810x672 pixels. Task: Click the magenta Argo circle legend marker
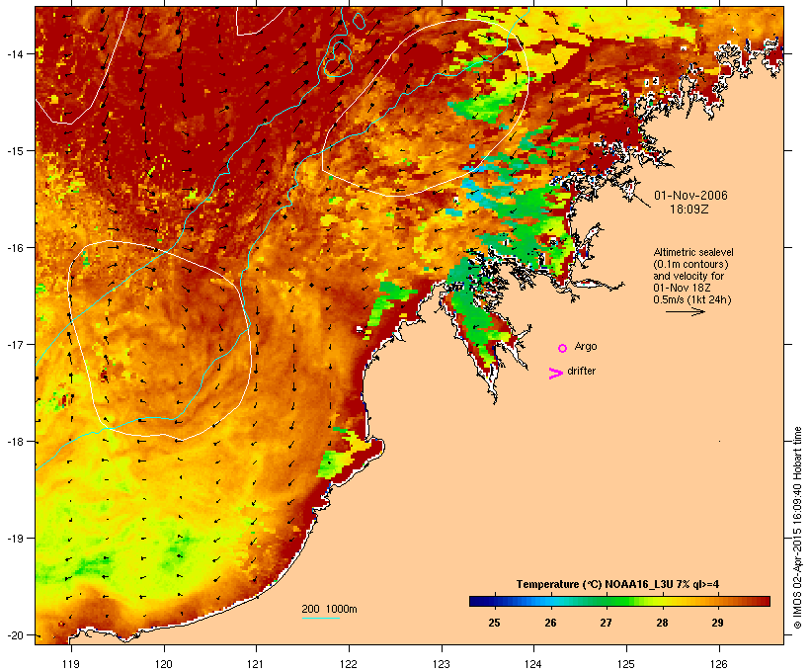click(x=563, y=348)
